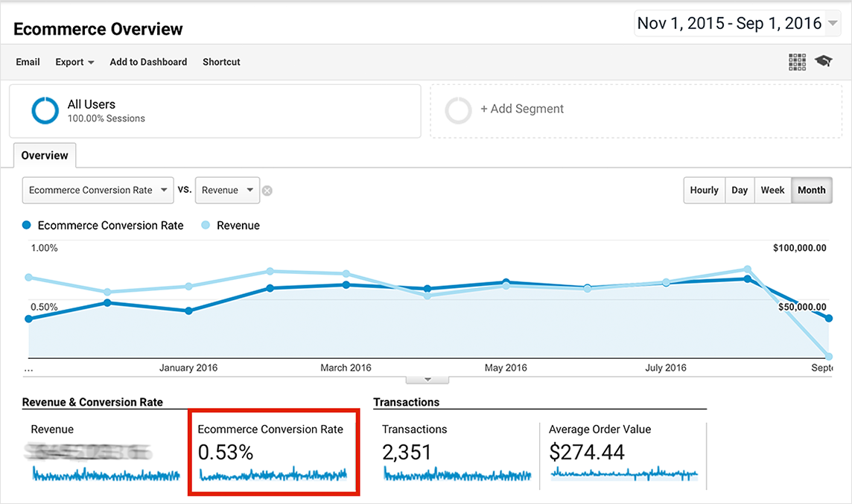
Task: Open the Revenue comparison metric dropdown
Action: coord(227,191)
